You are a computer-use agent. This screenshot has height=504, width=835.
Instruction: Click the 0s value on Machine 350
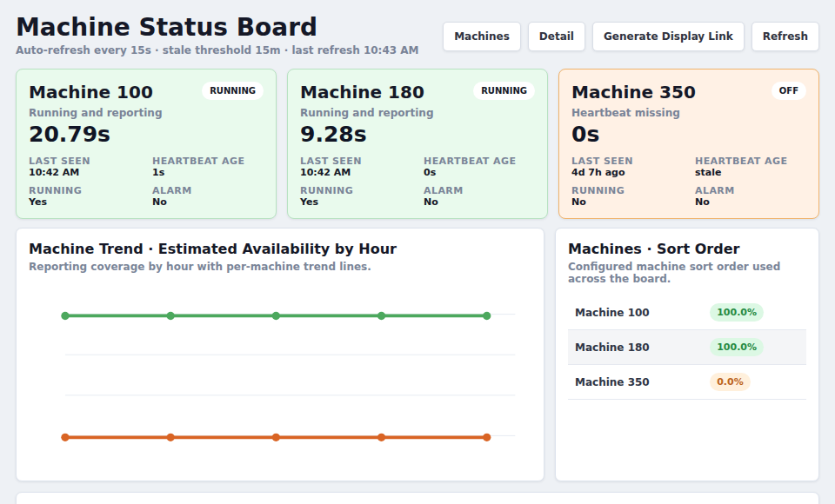point(585,134)
